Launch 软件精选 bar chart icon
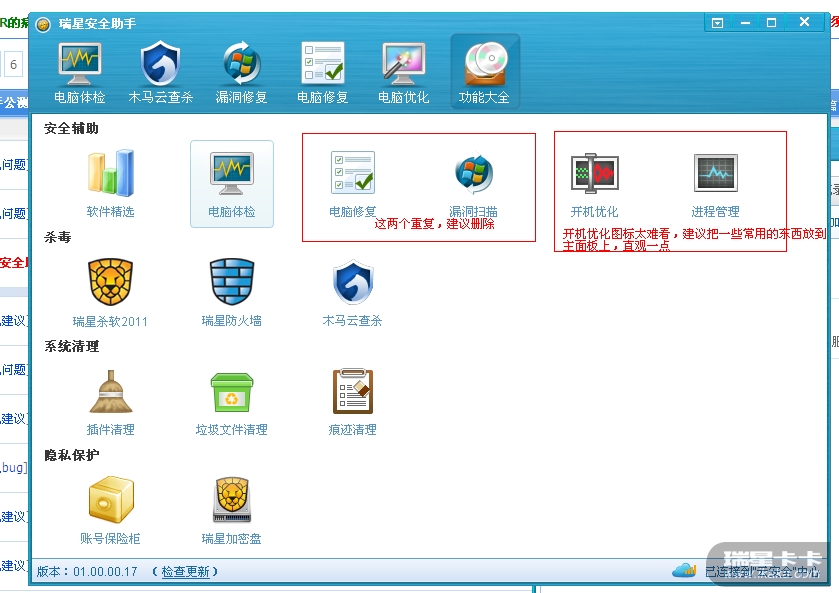Image resolution: width=839 pixels, height=593 pixels. (x=110, y=183)
